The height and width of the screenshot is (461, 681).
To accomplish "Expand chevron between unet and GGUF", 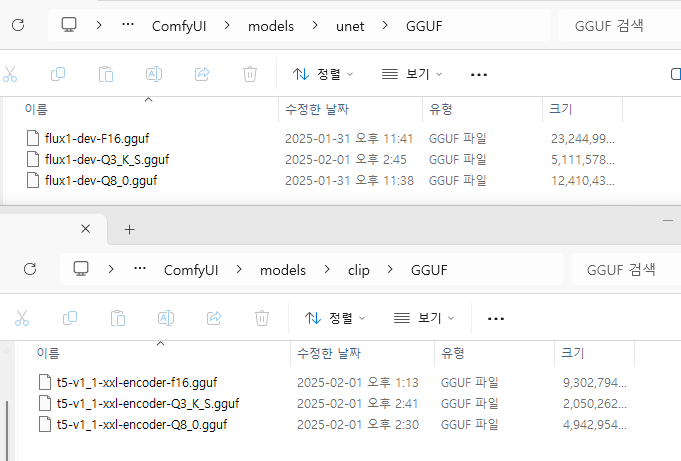I will [x=385, y=26].
